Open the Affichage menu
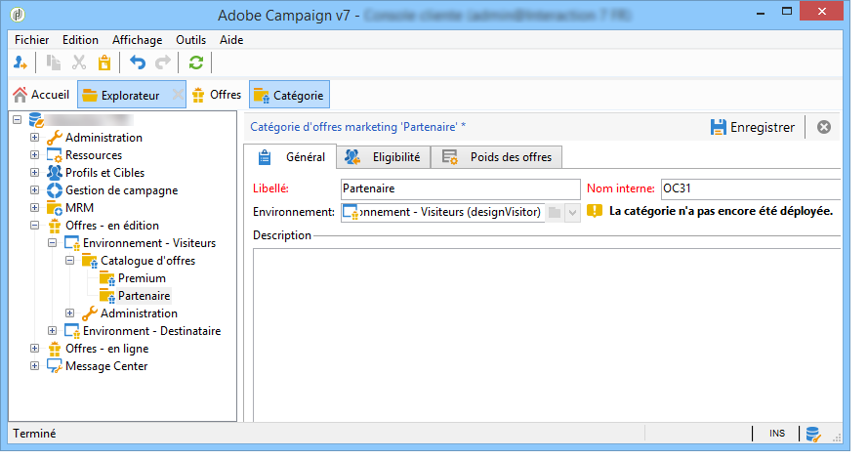Image resolution: width=868 pixels, height=459 pixels. [138, 40]
